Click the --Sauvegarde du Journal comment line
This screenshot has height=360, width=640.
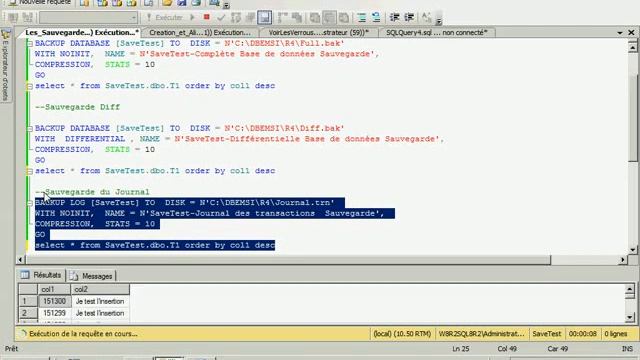pyautogui.click(x=92, y=192)
